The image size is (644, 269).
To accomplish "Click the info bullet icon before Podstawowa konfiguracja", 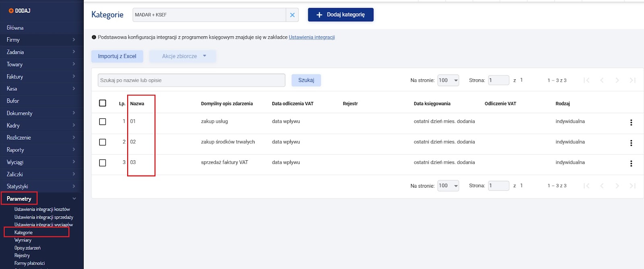I will 94,37.
